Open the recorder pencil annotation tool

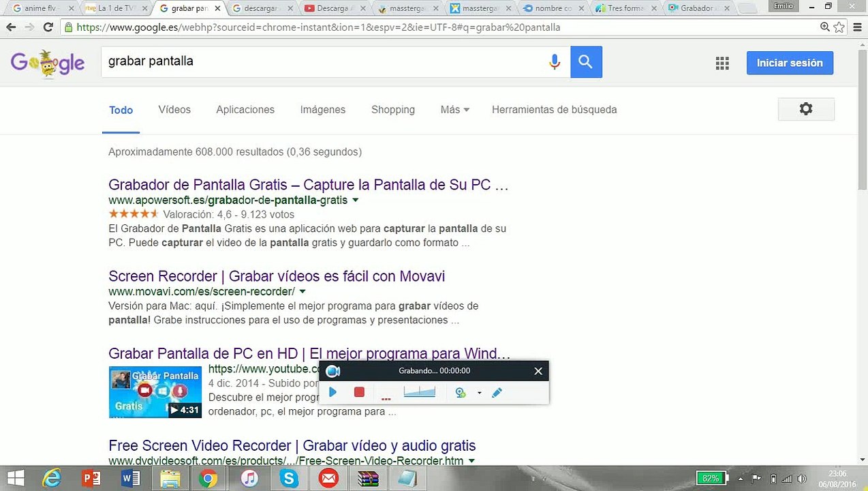click(x=497, y=392)
